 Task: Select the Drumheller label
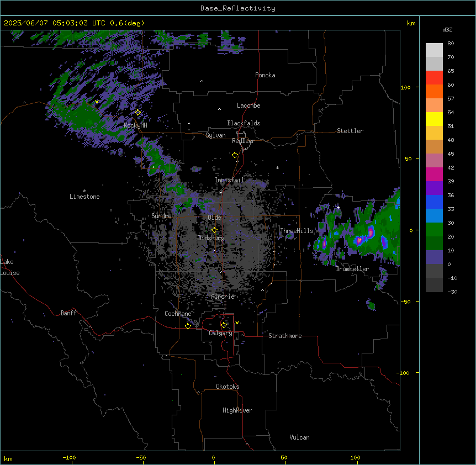pos(352,269)
